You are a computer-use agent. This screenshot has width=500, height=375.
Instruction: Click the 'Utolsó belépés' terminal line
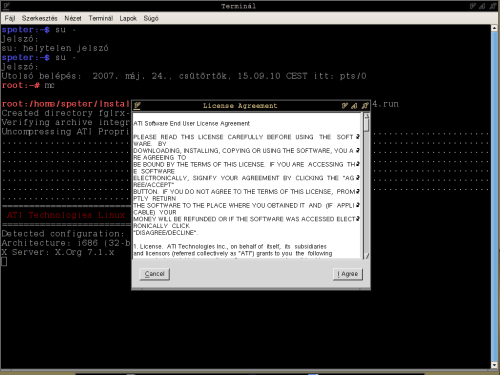pyautogui.click(x=184, y=76)
